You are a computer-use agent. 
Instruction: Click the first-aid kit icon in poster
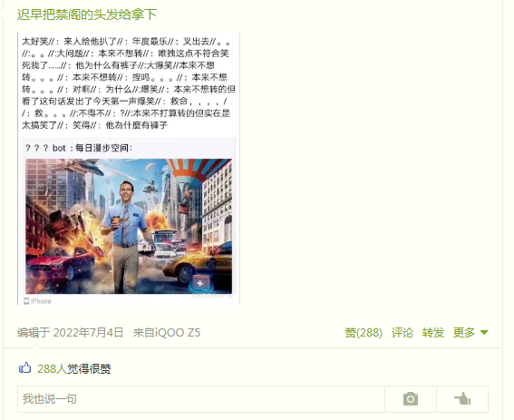point(200,283)
